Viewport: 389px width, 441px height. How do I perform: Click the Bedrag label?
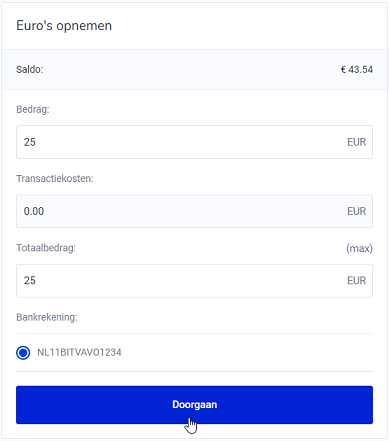tap(33, 109)
